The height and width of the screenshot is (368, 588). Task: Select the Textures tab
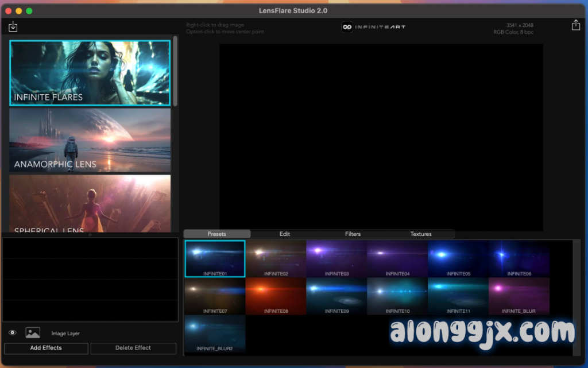(420, 234)
